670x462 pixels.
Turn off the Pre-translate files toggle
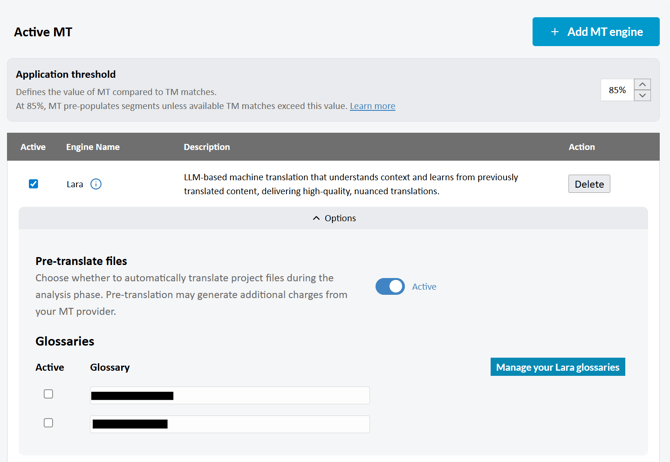(x=390, y=286)
